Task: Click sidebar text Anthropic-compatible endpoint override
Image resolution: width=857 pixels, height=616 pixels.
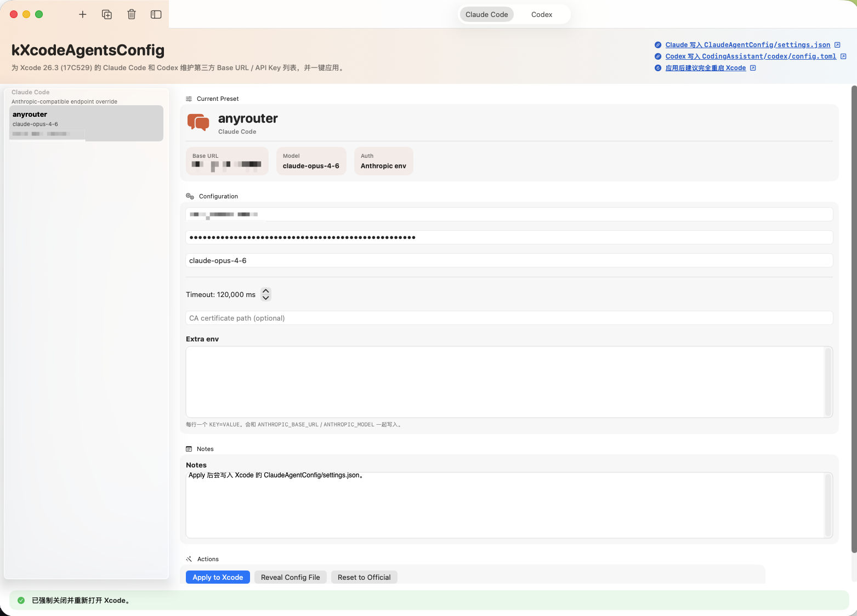Action: [x=64, y=101]
